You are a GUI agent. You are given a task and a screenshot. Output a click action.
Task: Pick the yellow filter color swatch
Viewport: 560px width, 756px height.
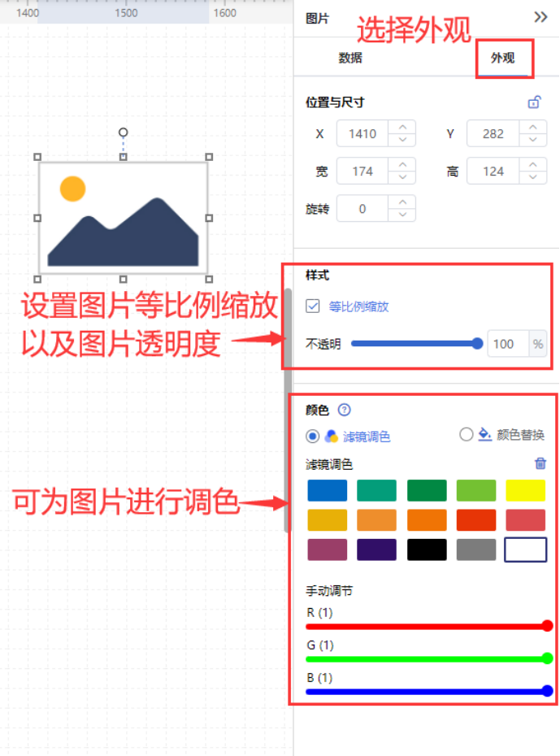(525, 490)
